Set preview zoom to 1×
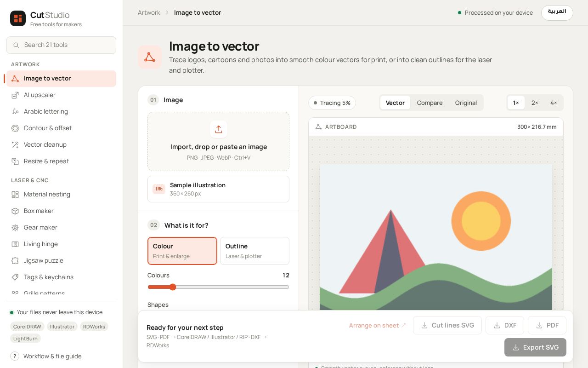This screenshot has height=368, width=588. click(x=516, y=103)
